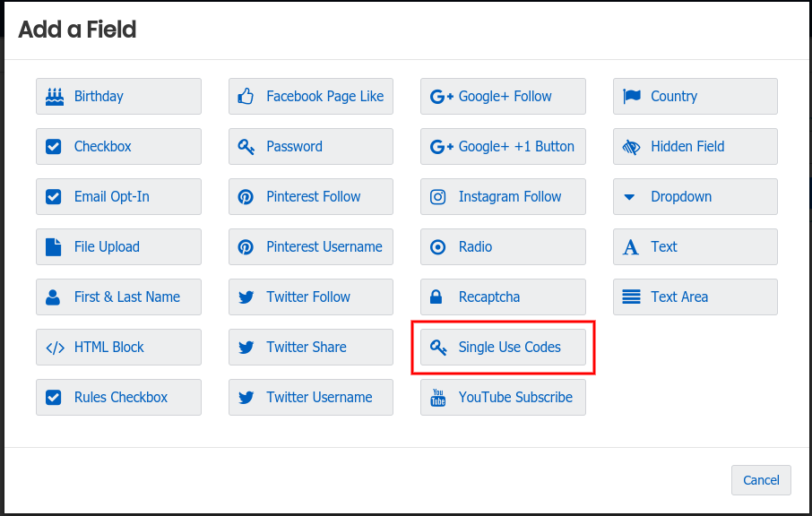Click the Instagram logo icon
The width and height of the screenshot is (812, 516).
point(438,196)
